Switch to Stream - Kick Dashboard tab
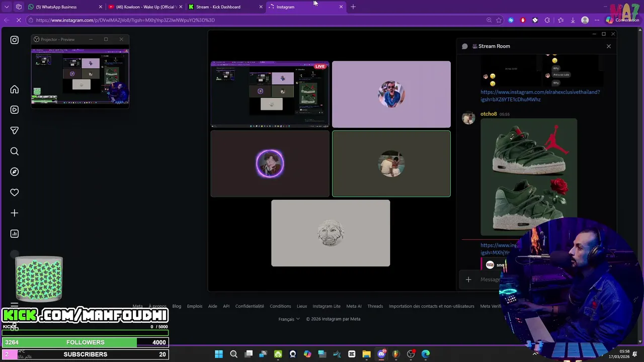The height and width of the screenshot is (362, 644). coord(225,7)
